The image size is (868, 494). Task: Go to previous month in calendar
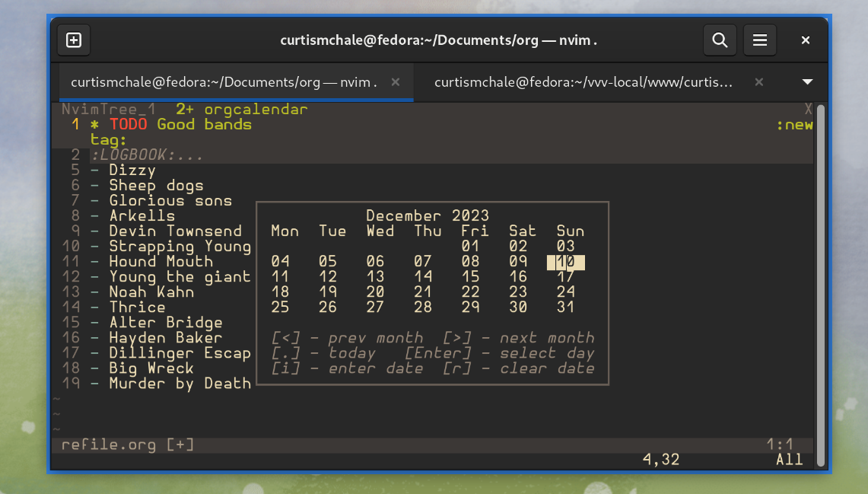(347, 338)
